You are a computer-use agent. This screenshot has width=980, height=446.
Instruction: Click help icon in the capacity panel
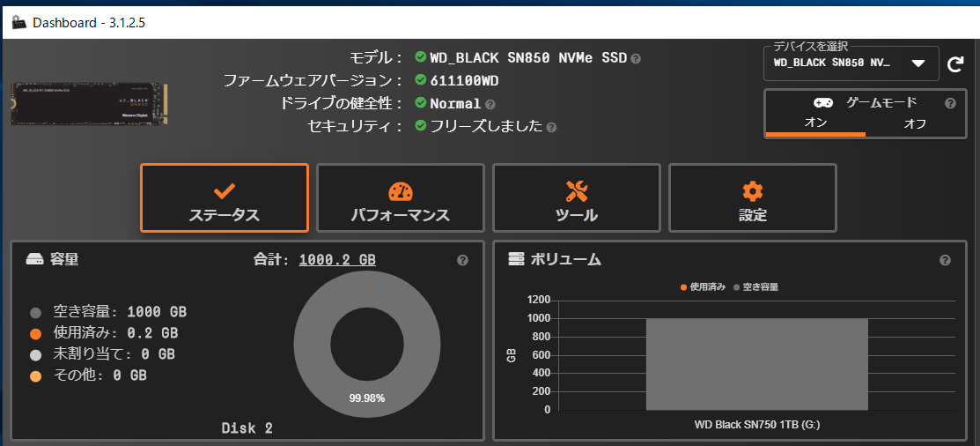(x=462, y=260)
